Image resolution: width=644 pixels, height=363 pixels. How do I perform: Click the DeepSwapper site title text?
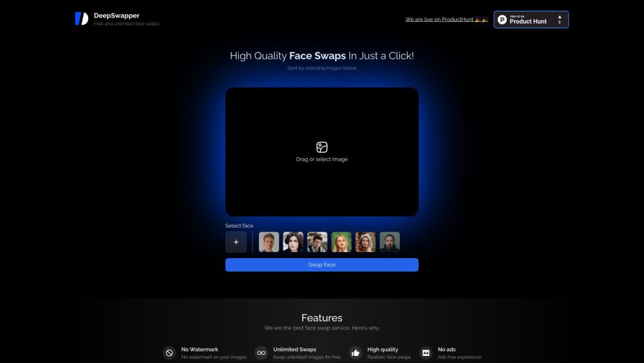(x=117, y=15)
